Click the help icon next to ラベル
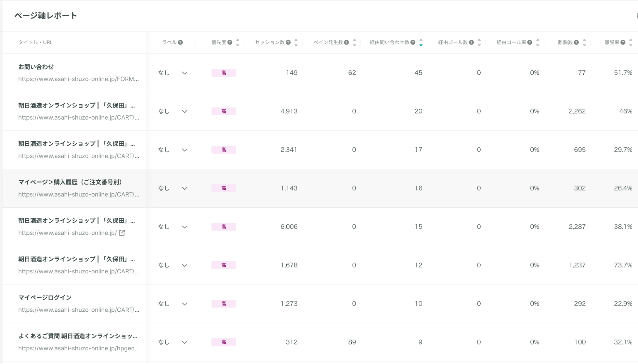This screenshot has width=638, height=364. [180, 42]
